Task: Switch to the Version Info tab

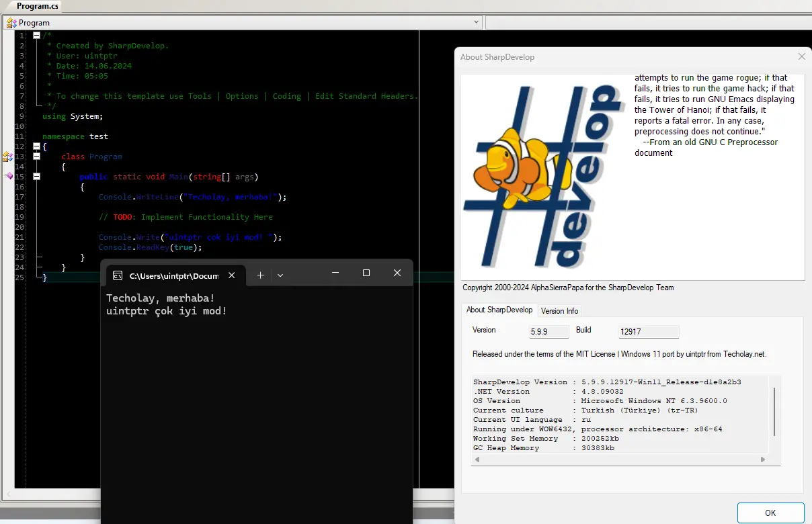Action: (x=559, y=310)
